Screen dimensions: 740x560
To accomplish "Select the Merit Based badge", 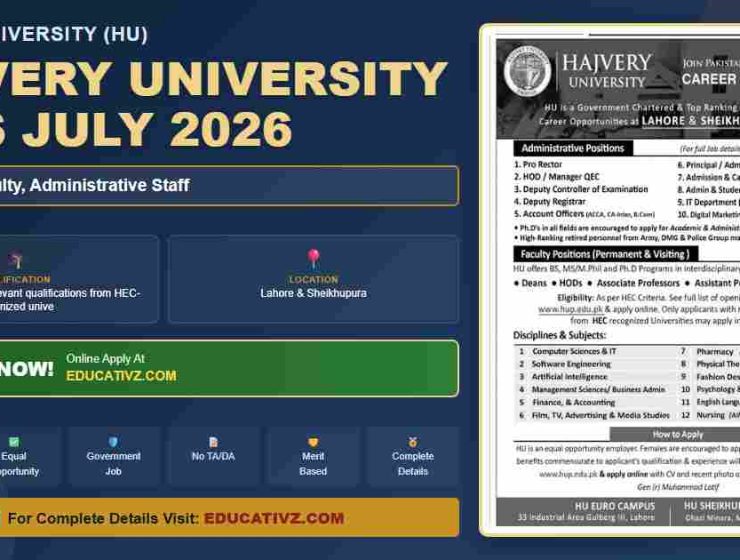I will (313, 456).
